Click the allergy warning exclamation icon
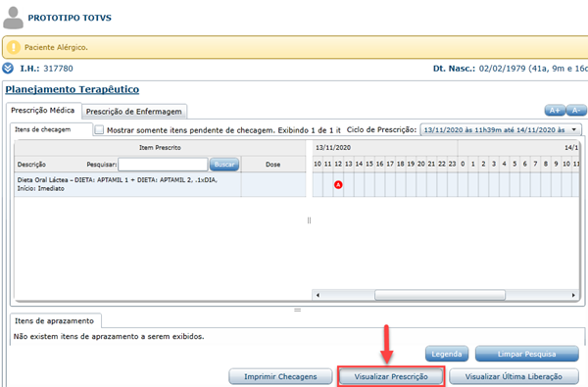This screenshot has height=387, width=588. point(14,47)
